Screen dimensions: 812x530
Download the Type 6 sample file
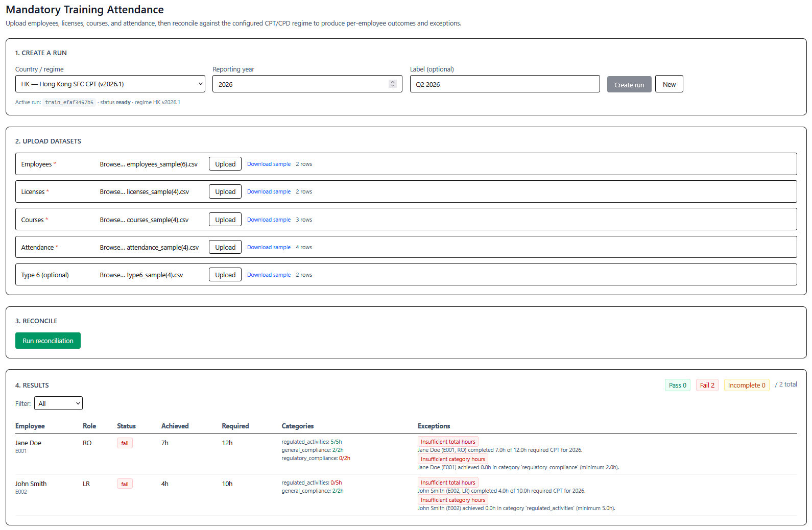[x=269, y=275]
